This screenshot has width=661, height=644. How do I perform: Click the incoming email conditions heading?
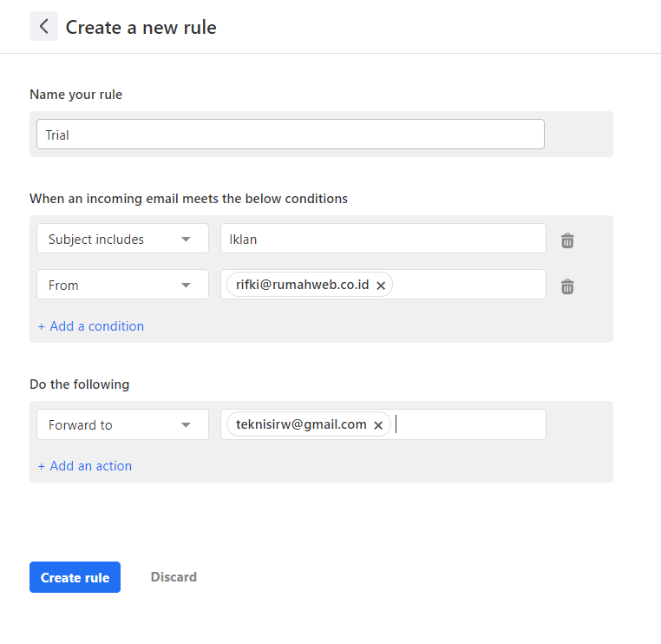(x=188, y=198)
